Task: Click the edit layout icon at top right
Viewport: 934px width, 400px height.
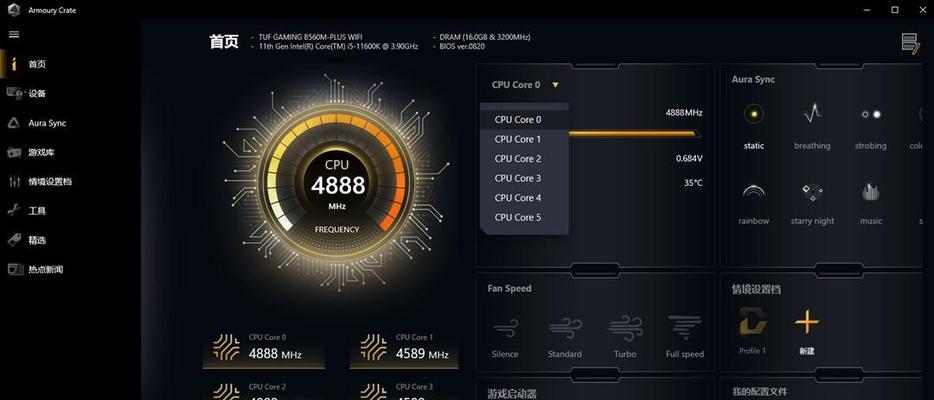Action: click(x=910, y=44)
